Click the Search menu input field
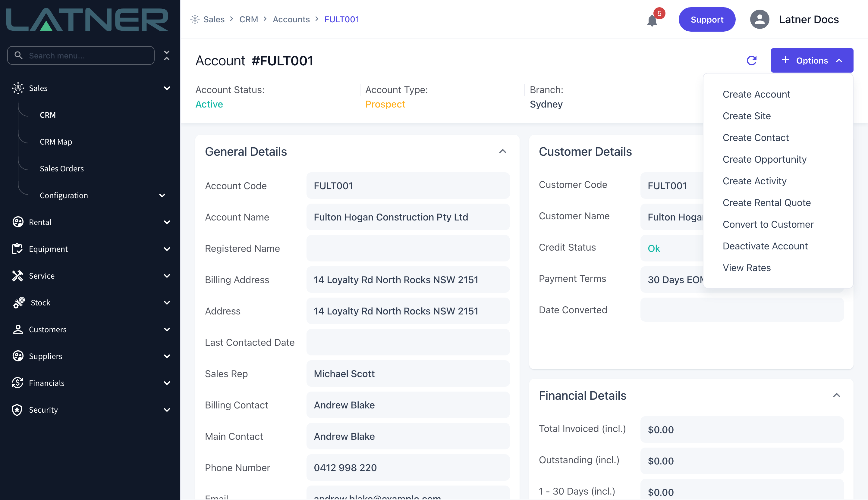868x500 pixels. click(x=81, y=55)
